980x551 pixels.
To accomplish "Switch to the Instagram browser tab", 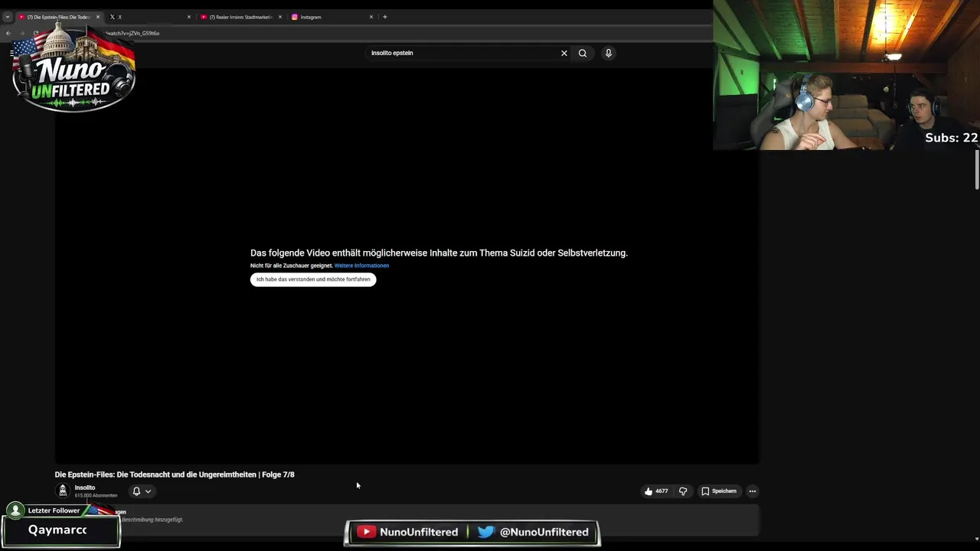I will [x=332, y=17].
